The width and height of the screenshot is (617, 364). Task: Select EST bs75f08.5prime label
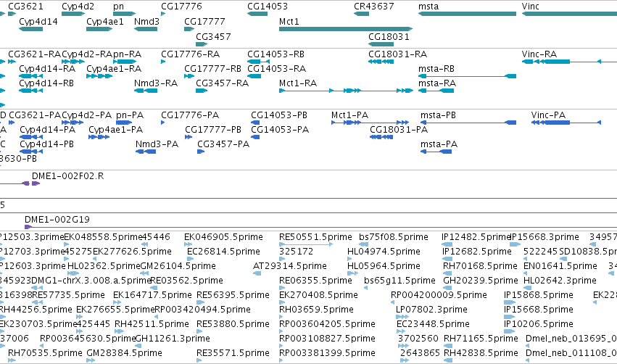394,237
